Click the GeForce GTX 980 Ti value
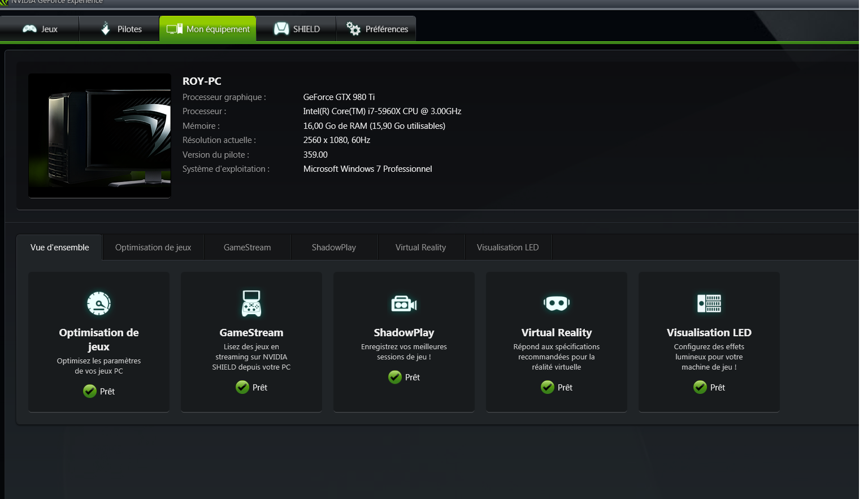The image size is (868, 499). (x=339, y=97)
